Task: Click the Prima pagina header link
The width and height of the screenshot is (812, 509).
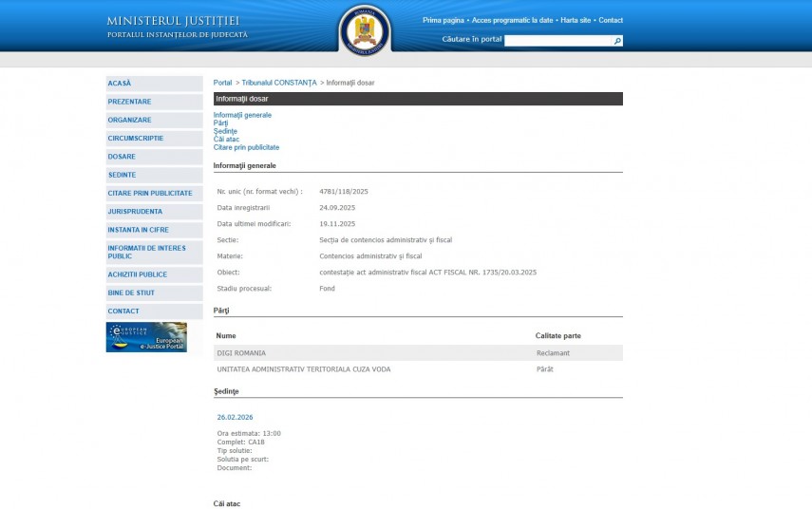Action: pyautogui.click(x=444, y=20)
